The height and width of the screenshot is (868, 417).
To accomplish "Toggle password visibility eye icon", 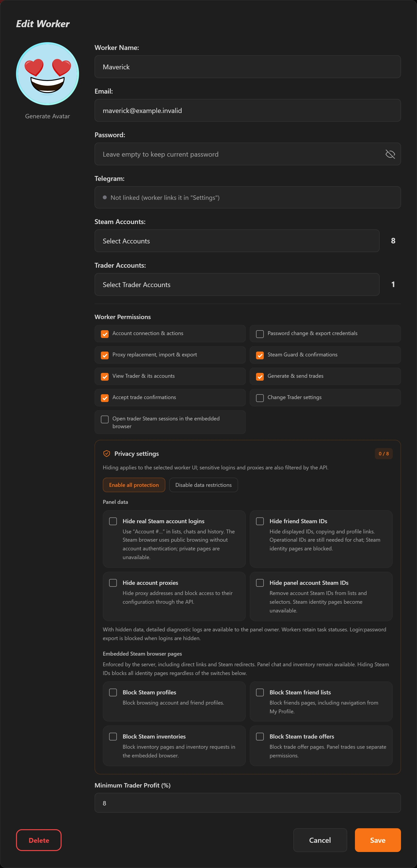I will 390,154.
